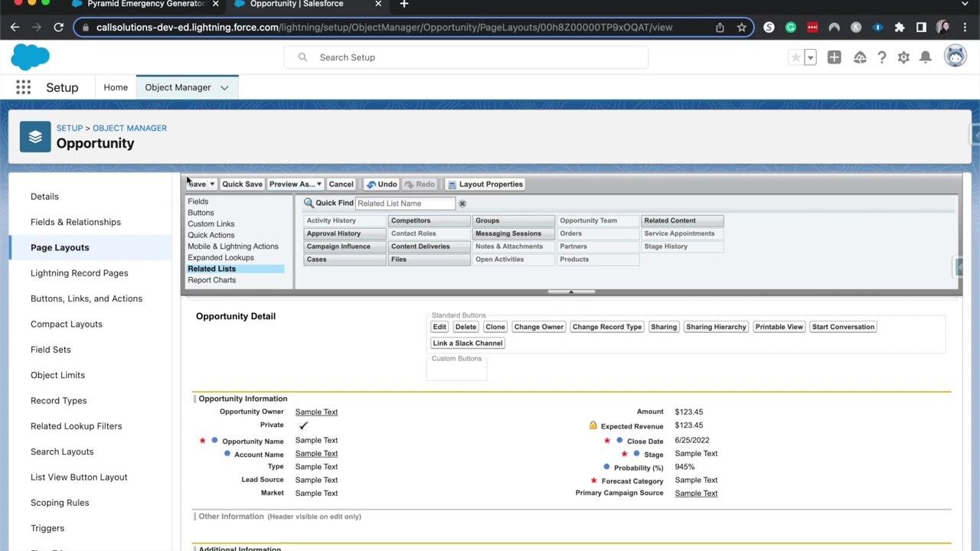The image size is (980, 551).
Task: Open a new browser tab
Action: click(x=404, y=5)
